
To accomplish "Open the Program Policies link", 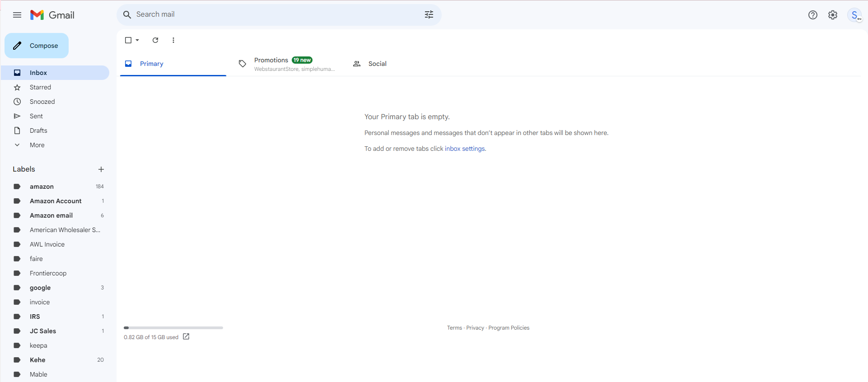I will [x=509, y=328].
